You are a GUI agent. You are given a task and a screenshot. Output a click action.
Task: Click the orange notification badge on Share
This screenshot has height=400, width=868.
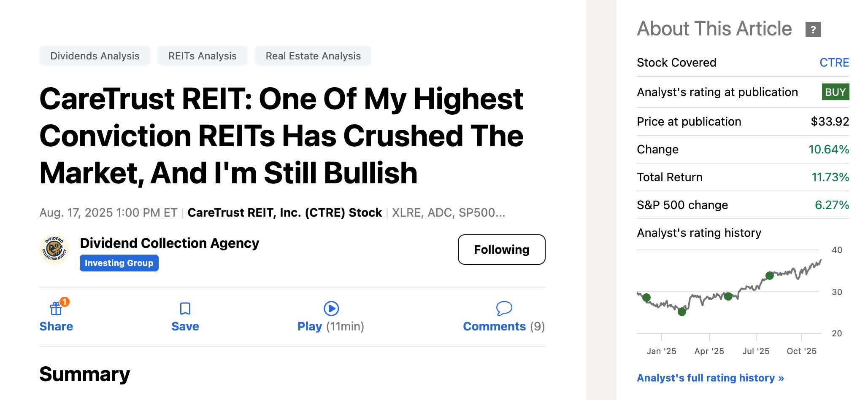click(x=64, y=302)
